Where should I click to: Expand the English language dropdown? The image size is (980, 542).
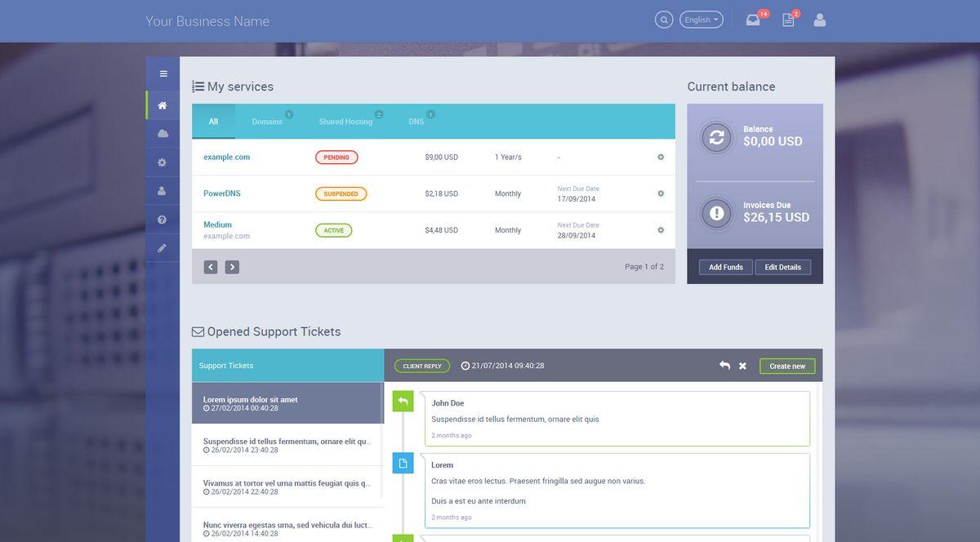coord(701,20)
